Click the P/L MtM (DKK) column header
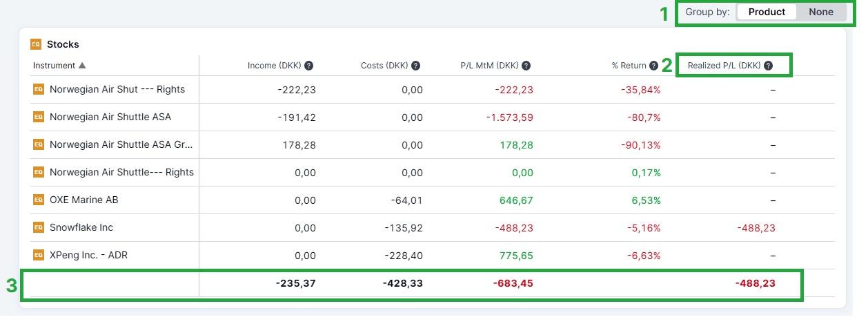Screen dimensions: 868x324 click(489, 66)
